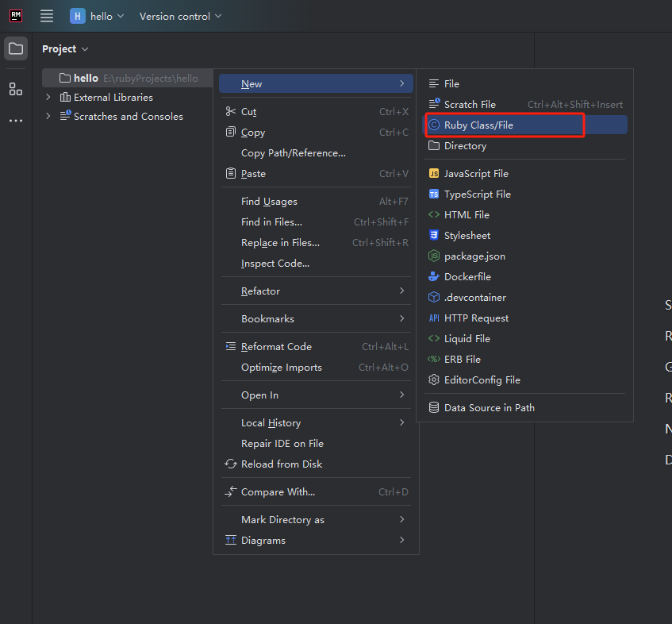The image size is (672, 624).
Task: Expand the Local History submenu
Action: pyautogui.click(x=316, y=422)
